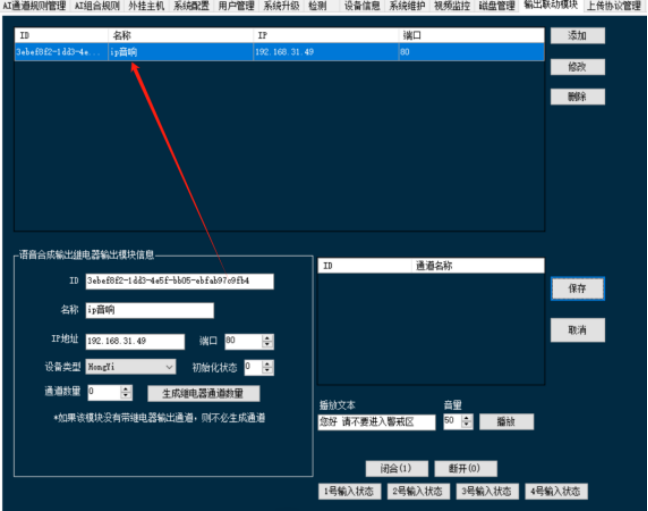The height and width of the screenshot is (511, 648).
Task: Click the 通道名称 column header
Action: click(x=478, y=266)
